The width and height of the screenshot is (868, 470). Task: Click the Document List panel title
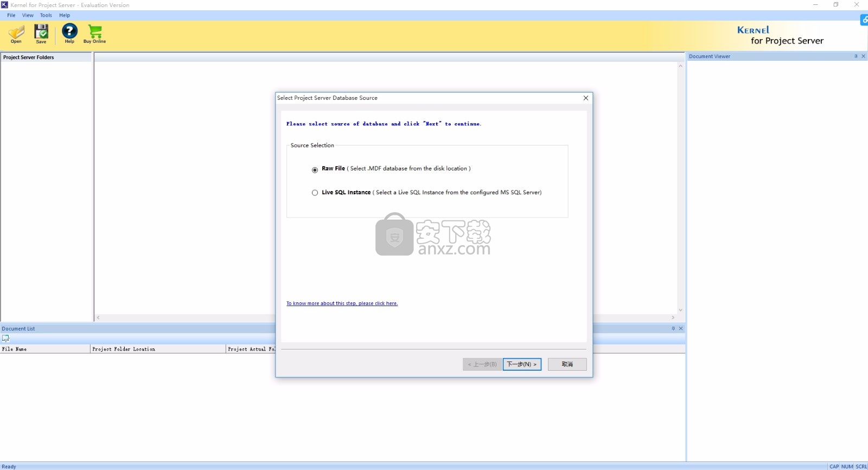(18, 328)
